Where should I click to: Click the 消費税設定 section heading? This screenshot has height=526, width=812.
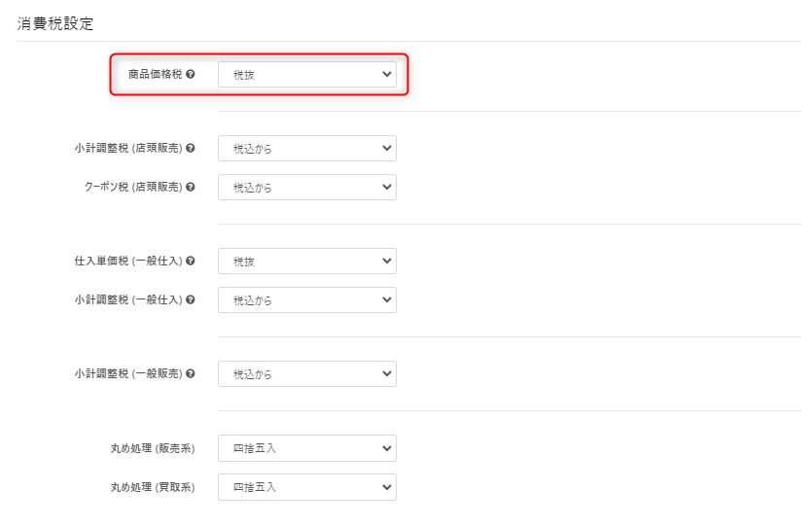[55, 23]
